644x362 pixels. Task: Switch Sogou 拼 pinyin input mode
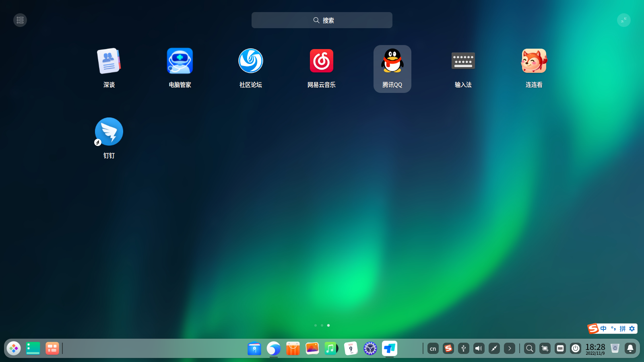(x=623, y=329)
